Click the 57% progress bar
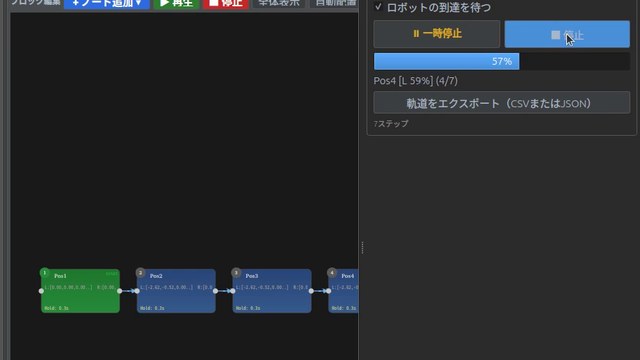Viewport: 640px width, 360px height. pos(502,61)
